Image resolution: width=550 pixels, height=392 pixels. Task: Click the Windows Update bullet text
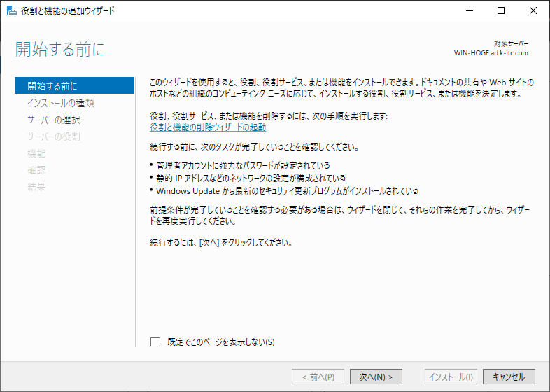288,191
